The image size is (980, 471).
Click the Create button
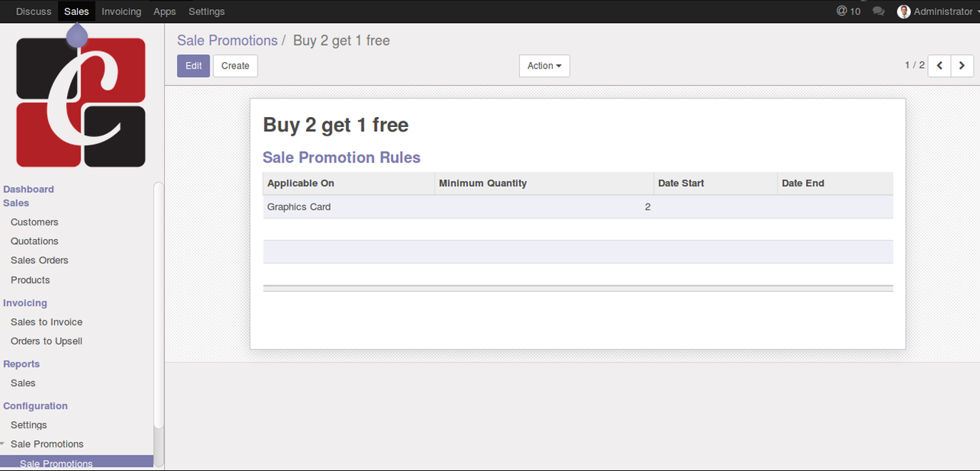[x=235, y=66]
